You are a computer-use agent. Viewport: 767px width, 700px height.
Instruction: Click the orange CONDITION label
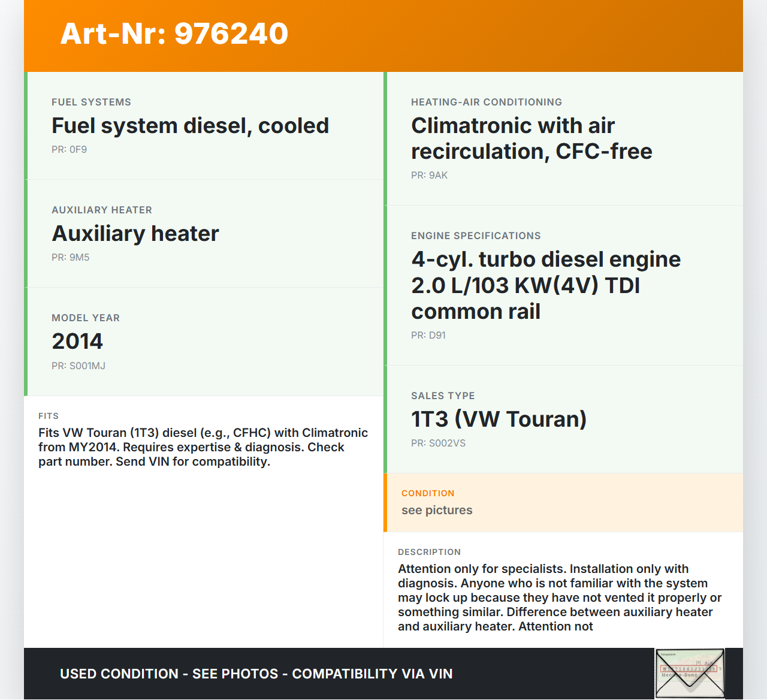click(x=428, y=493)
